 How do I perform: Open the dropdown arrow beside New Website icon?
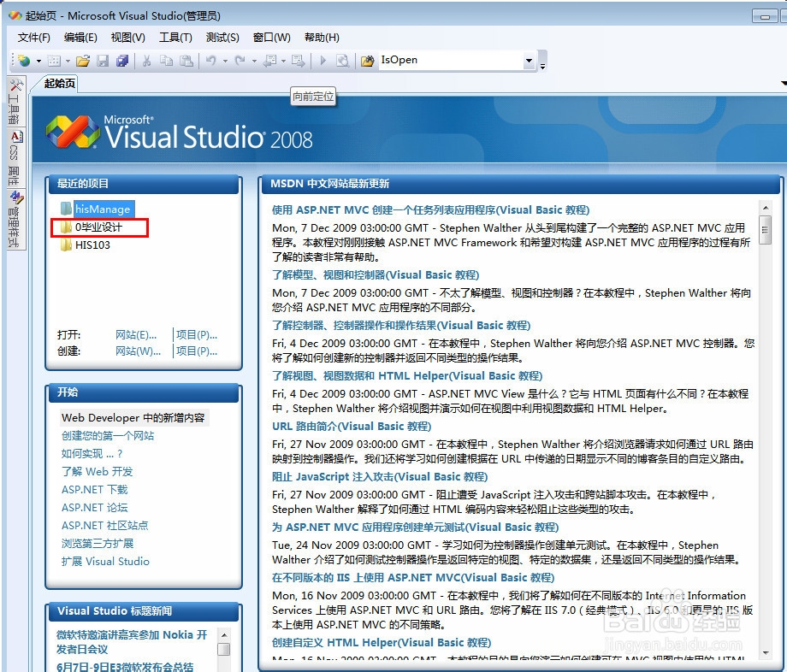pyautogui.click(x=38, y=62)
